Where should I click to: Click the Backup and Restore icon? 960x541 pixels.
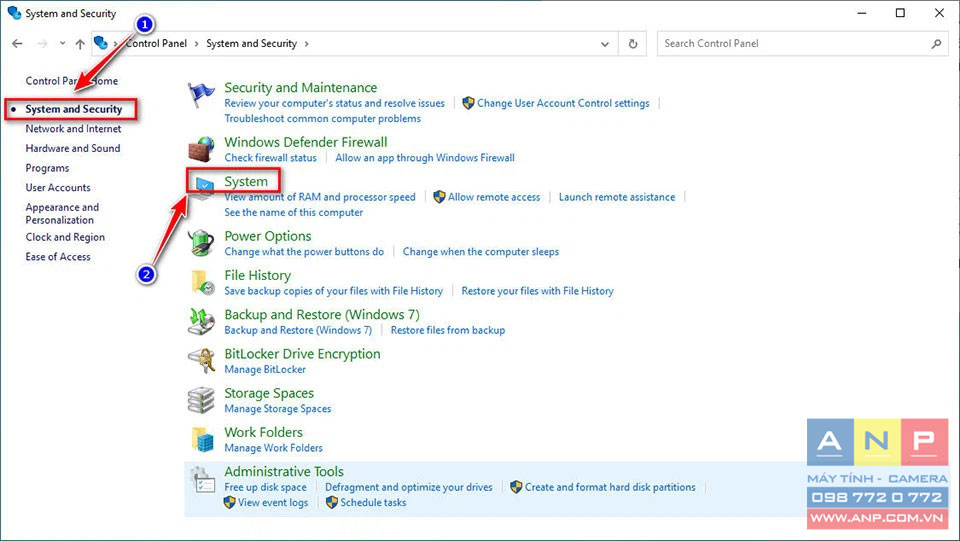[x=201, y=322]
